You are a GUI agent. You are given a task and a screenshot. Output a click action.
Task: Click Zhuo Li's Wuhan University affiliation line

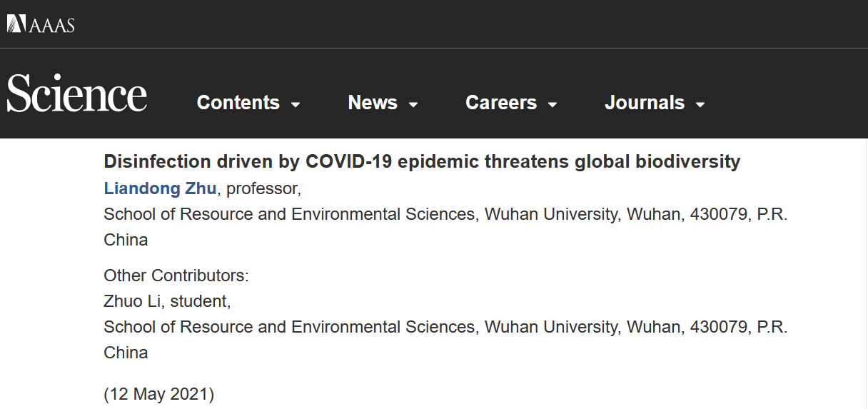[445, 327]
